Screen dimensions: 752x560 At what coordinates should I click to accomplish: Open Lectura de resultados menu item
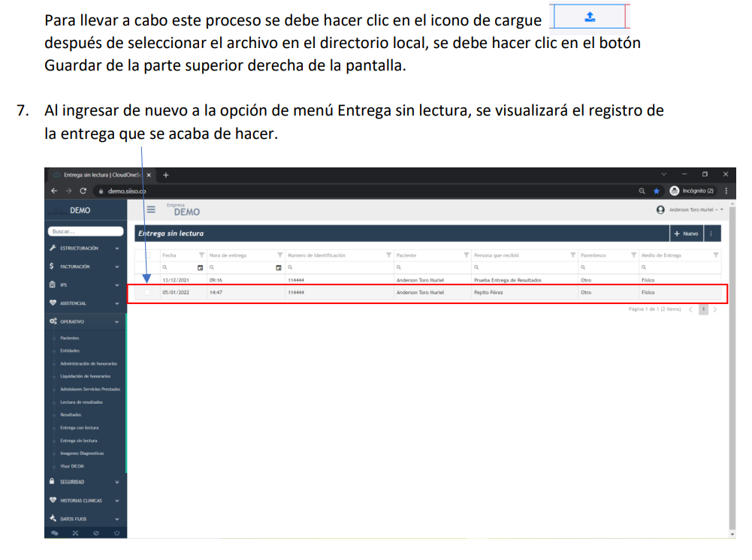click(x=82, y=402)
